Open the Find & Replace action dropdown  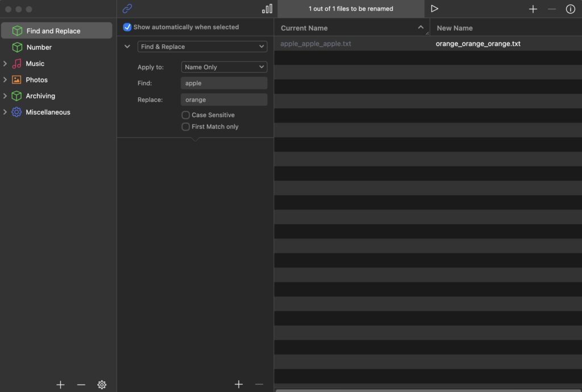(x=202, y=47)
